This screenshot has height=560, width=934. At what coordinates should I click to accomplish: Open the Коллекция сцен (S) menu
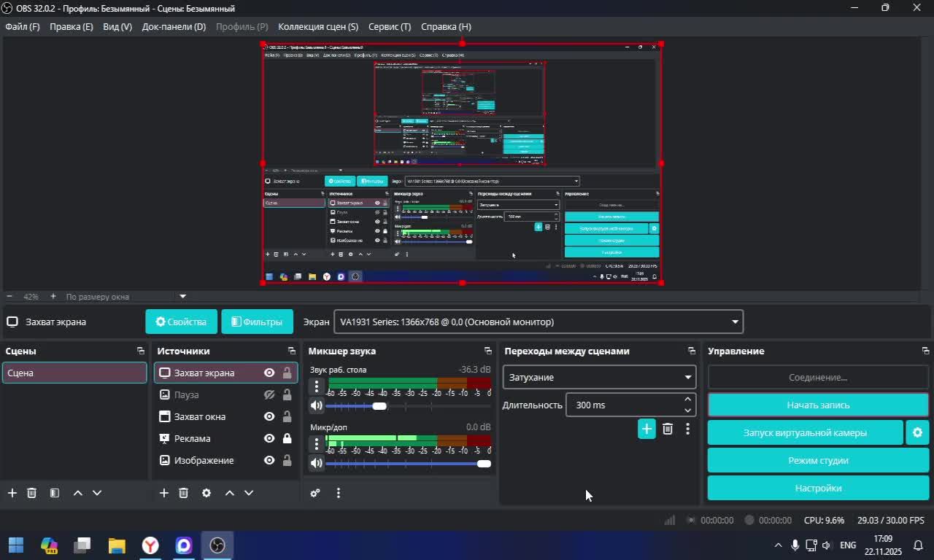[x=318, y=26]
